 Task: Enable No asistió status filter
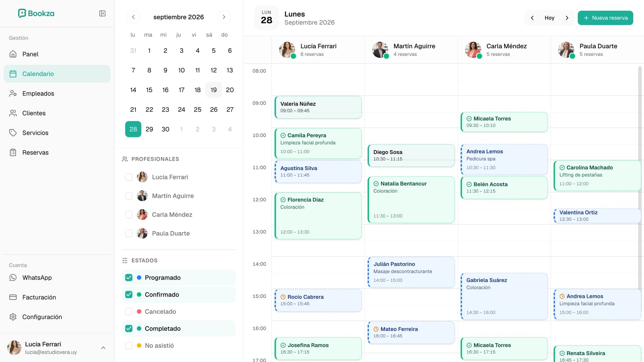click(129, 346)
